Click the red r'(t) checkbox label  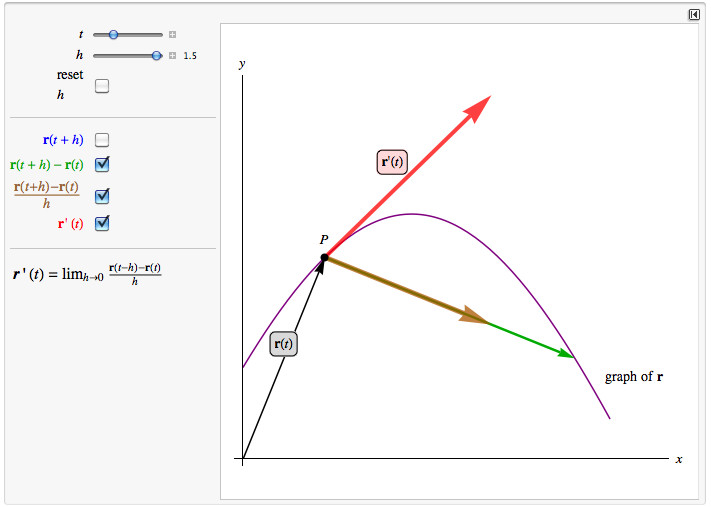[70, 224]
